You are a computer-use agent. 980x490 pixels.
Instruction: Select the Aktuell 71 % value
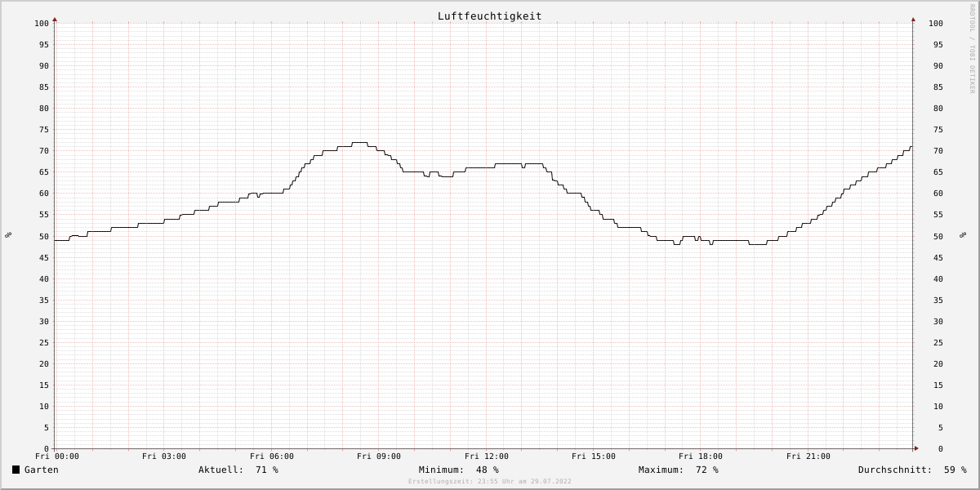click(x=267, y=470)
